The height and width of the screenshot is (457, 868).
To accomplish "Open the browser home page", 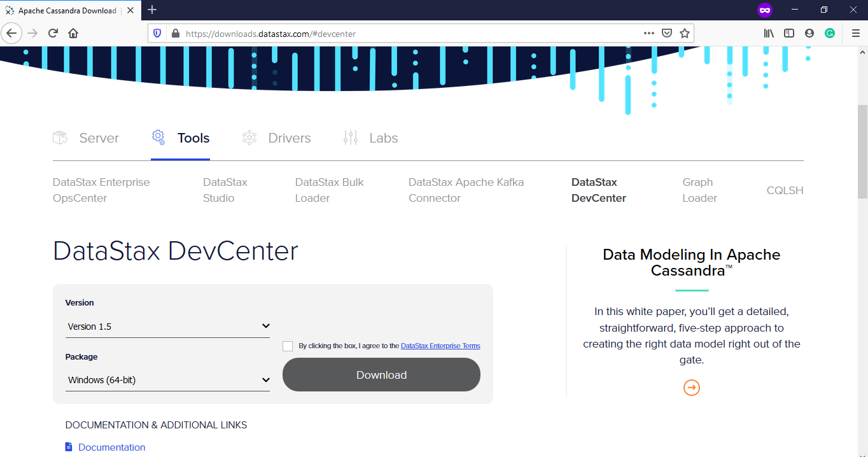I will click(x=73, y=33).
